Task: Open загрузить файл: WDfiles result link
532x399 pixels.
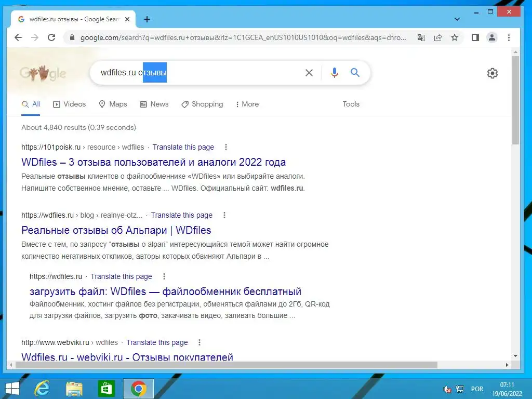Action: [x=165, y=291]
